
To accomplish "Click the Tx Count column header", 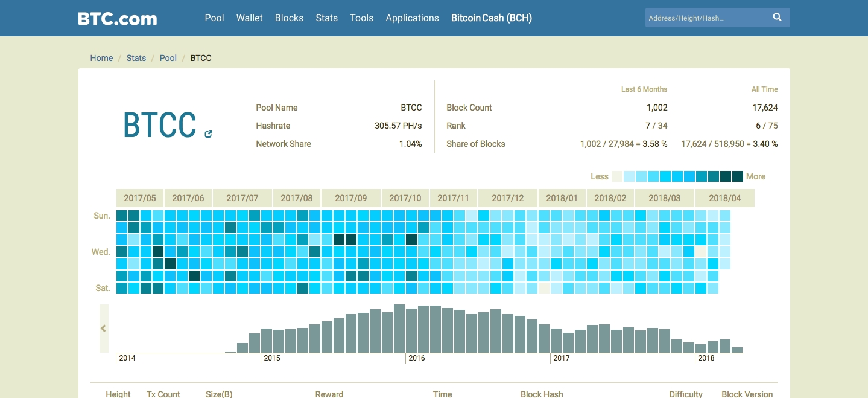I will point(163,394).
